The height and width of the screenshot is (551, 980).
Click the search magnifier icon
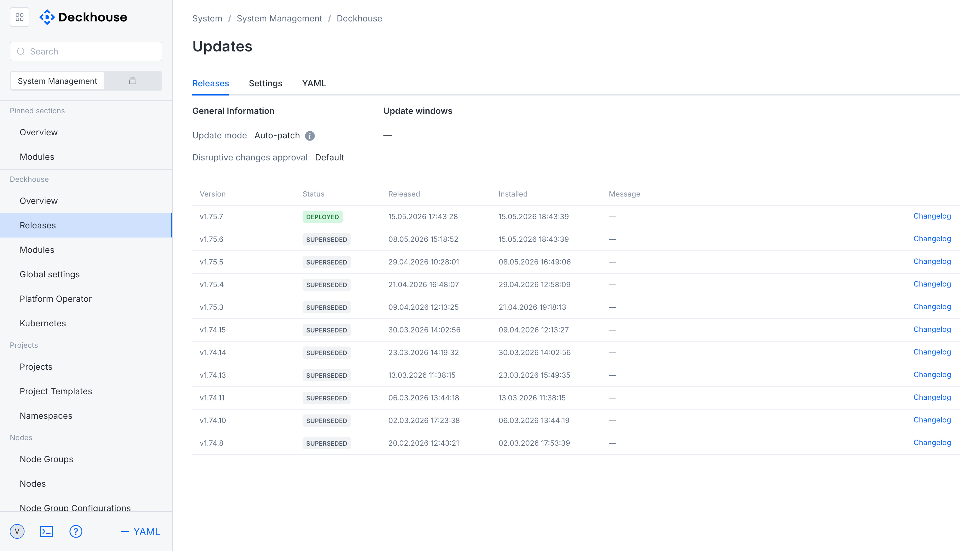pyautogui.click(x=21, y=51)
